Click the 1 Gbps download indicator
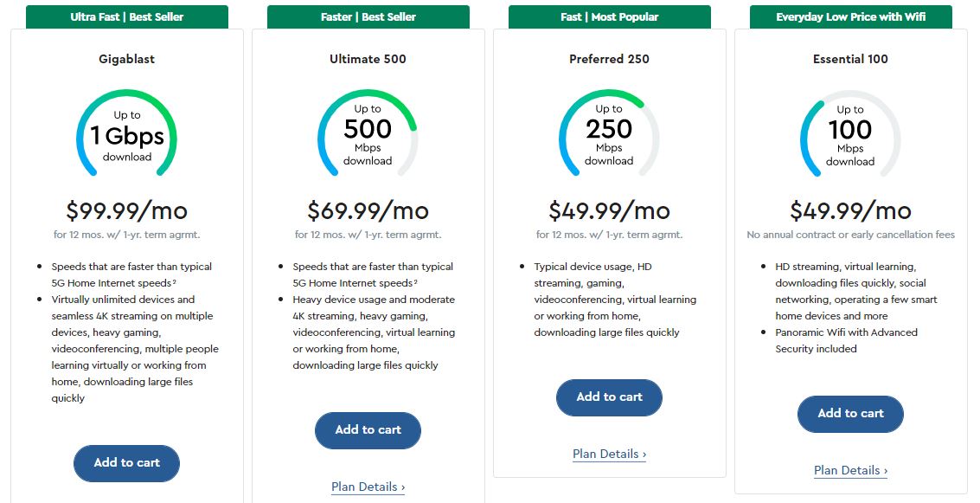Viewport: 980px width, 503px height. coord(126,139)
